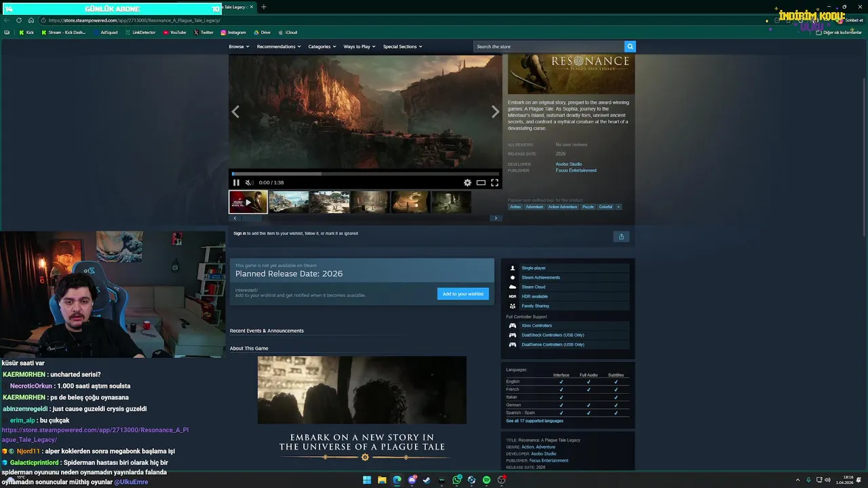Screen dimensions: 868x488
Task: Click browser back arrow
Action: click(x=7, y=20)
